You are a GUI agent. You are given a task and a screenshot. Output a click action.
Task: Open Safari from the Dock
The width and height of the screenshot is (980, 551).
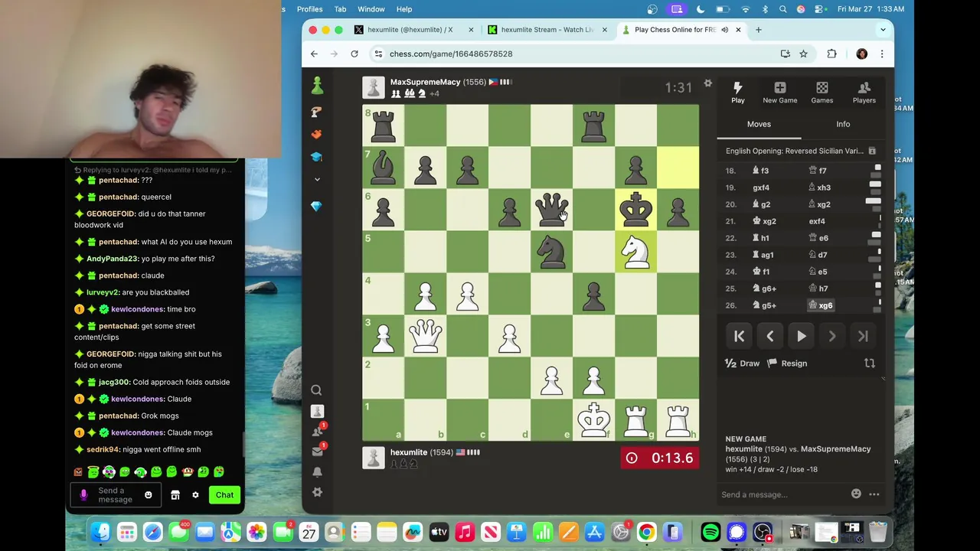coord(152,532)
